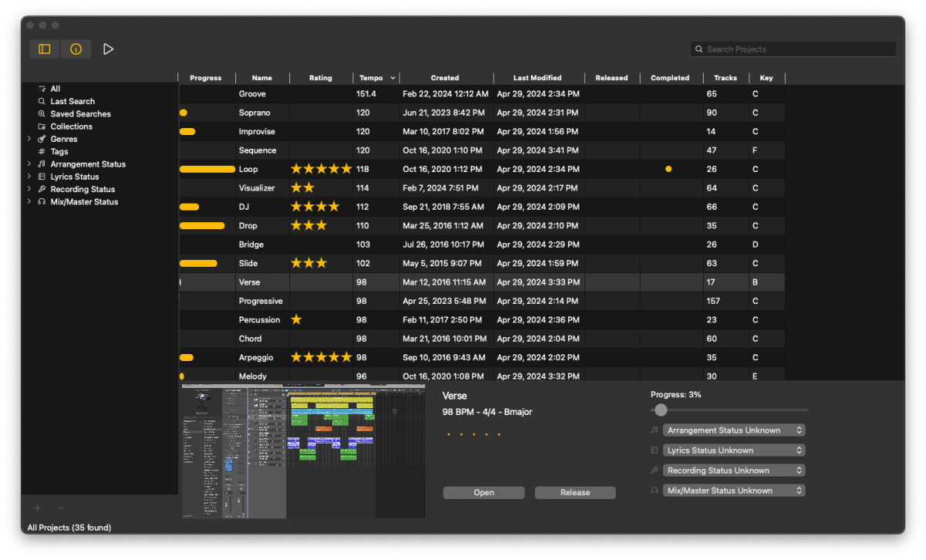This screenshot has height=560, width=926.
Task: Click the add plus icon below sidebar
Action: [37, 508]
